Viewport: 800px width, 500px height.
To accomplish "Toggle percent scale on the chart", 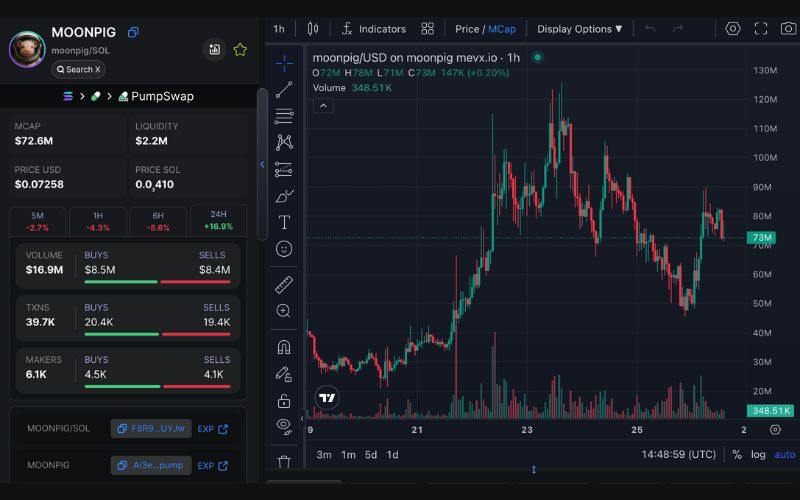I will pyautogui.click(x=736, y=454).
